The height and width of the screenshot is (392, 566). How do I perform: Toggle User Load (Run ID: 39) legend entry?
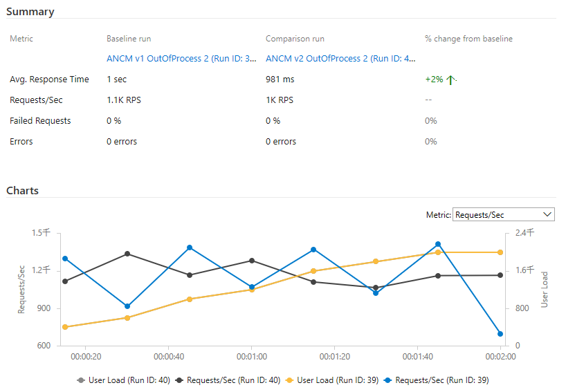pyautogui.click(x=331, y=380)
